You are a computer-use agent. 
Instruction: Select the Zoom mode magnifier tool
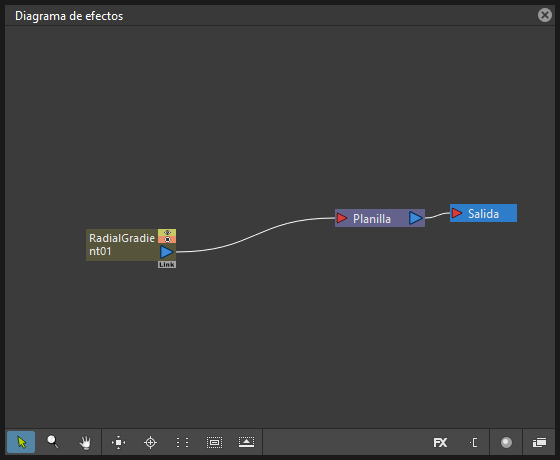pos(53,442)
